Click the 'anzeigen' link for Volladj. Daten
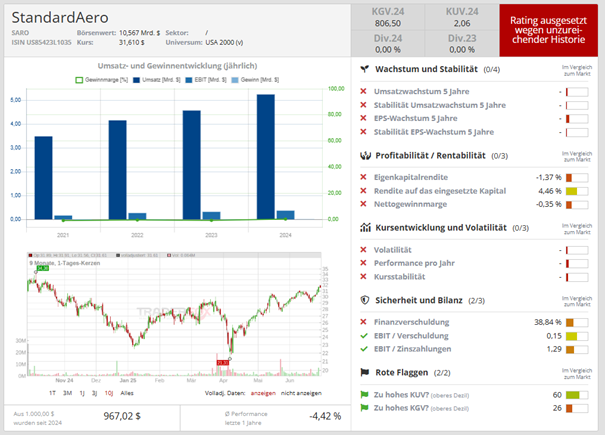 pyautogui.click(x=263, y=393)
